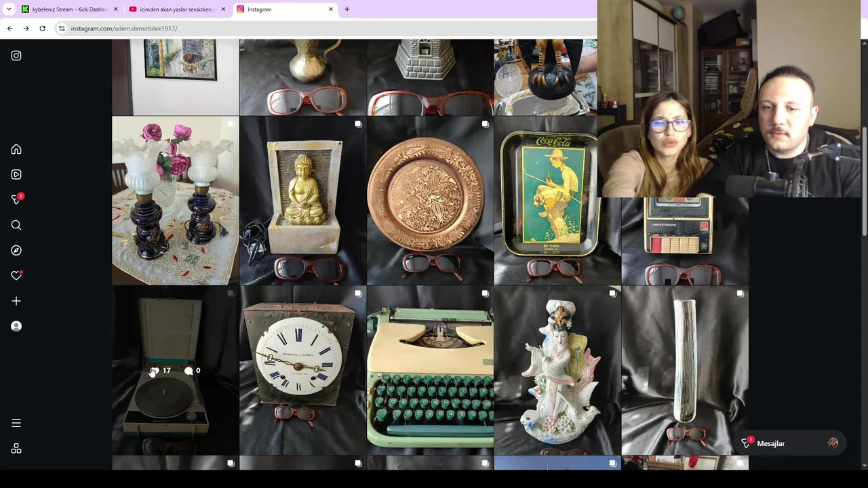The image size is (868, 488).
Task: Open the engraved copper plate post
Action: (x=430, y=201)
